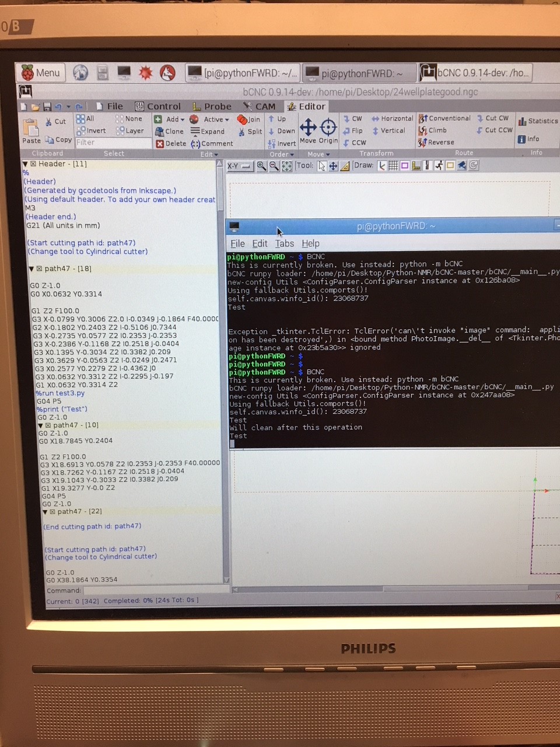Mirror Vertical transform button
Screen dimensions: 560x747
coord(388,131)
